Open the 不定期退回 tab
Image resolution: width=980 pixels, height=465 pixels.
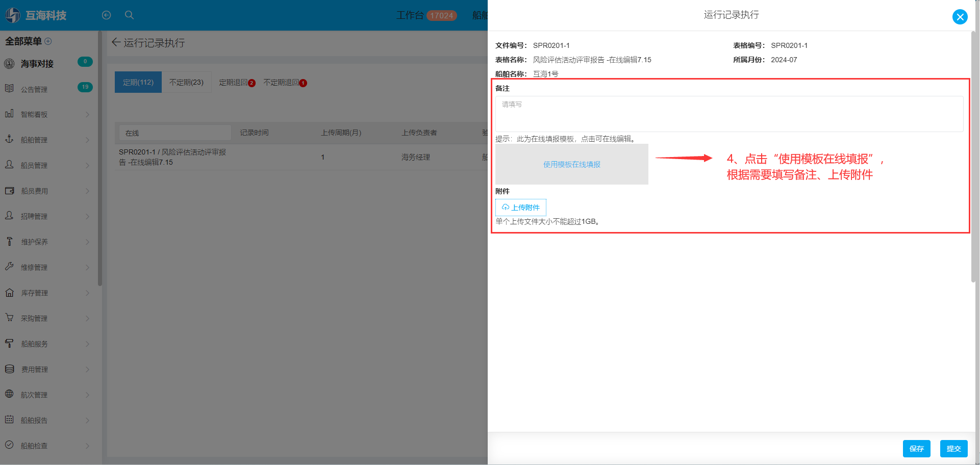285,82
